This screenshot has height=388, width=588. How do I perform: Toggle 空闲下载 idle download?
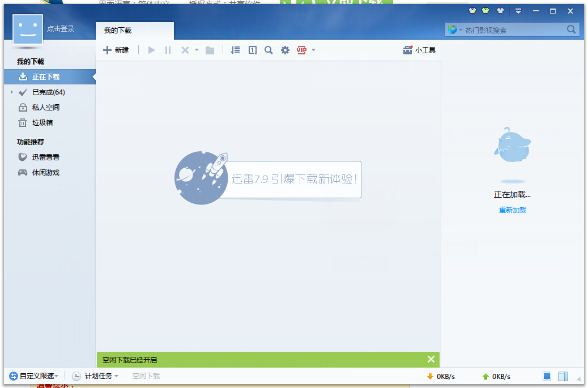[x=146, y=376]
